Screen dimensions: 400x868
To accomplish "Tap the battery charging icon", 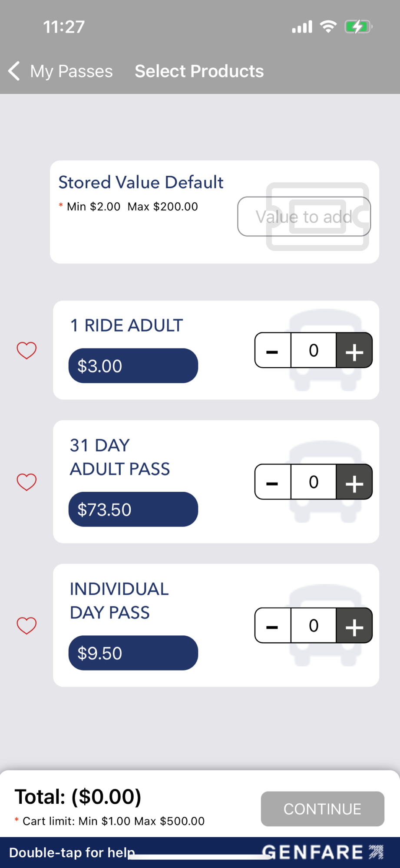I will click(358, 27).
